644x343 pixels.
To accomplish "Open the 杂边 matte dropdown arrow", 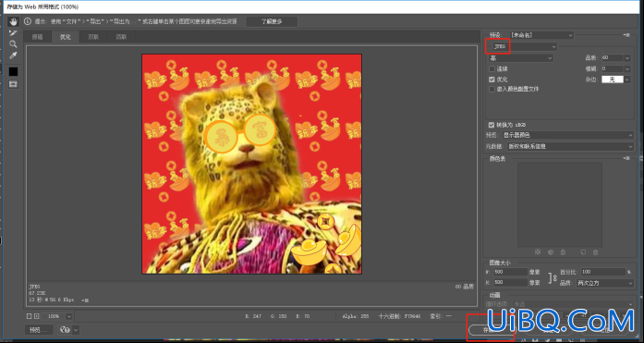I will (x=627, y=80).
